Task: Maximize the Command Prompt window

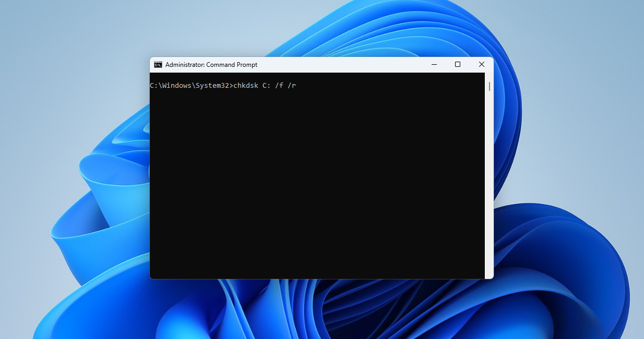Action: pyautogui.click(x=458, y=64)
